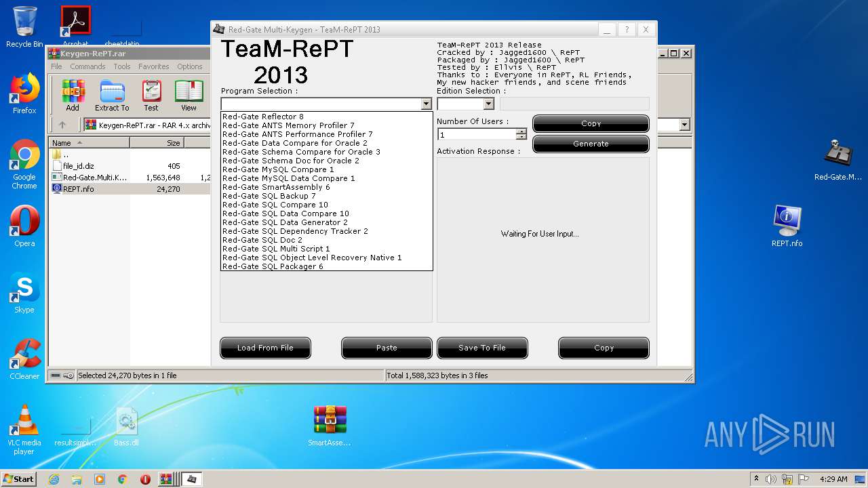868x488 pixels.
Task: Click Paste button
Action: coord(387,348)
